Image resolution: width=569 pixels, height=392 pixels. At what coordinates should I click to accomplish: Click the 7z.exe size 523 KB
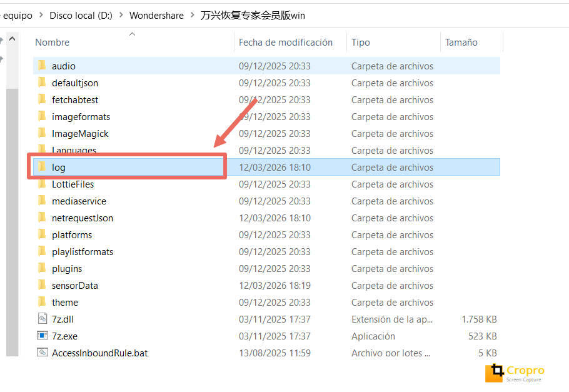[x=482, y=336]
